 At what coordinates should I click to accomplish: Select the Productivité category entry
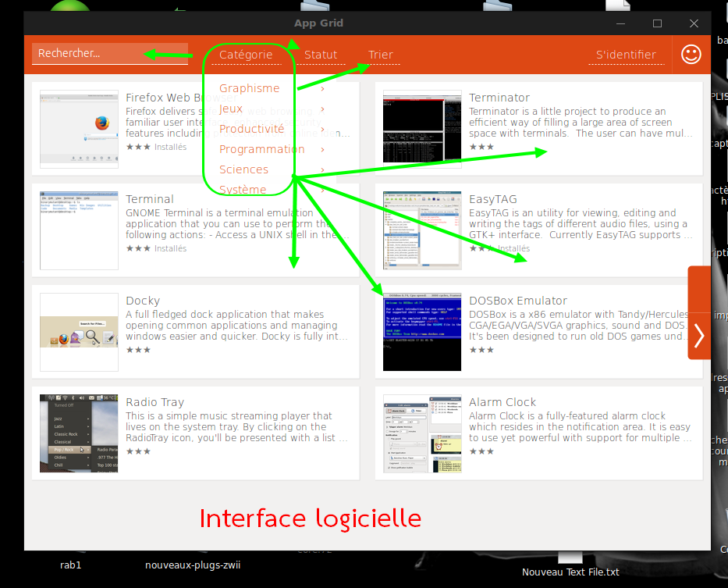pos(251,129)
